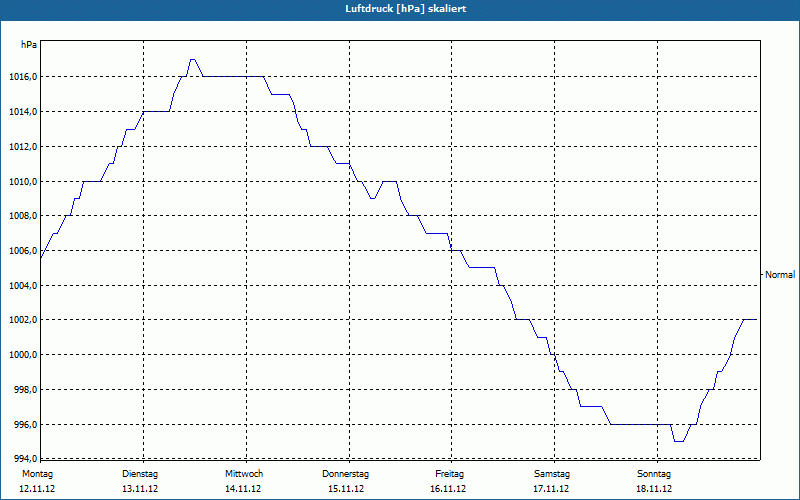The image size is (800, 500).
Task: Click the Freitag day label
Action: (449, 474)
